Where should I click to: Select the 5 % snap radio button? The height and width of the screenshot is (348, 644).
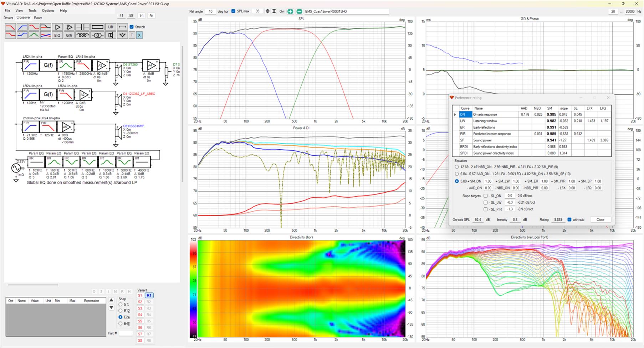[121, 305]
